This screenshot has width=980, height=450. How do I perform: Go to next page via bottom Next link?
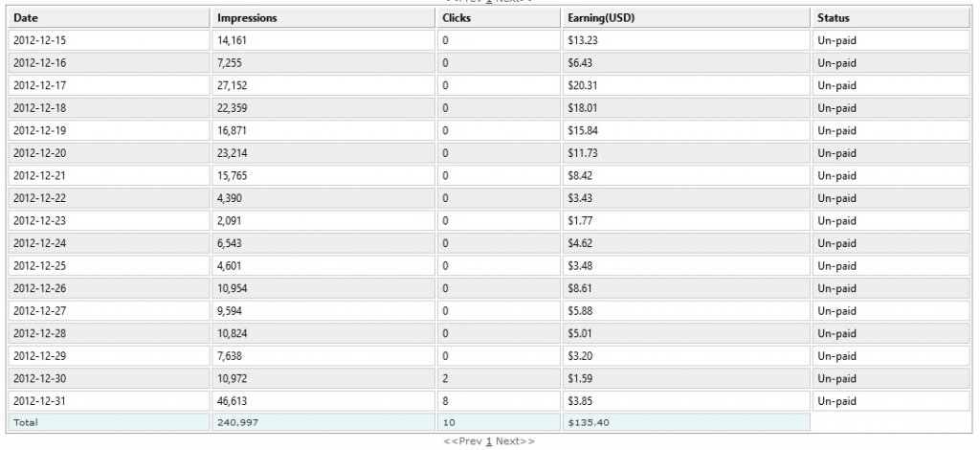(515, 441)
